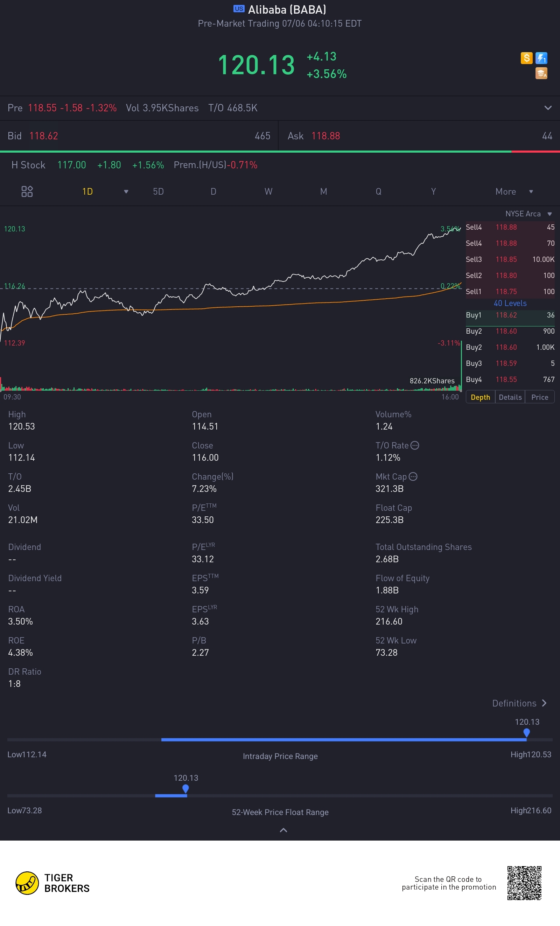
Task: Click the Buy4 row at 118.55
Action: coord(510,380)
